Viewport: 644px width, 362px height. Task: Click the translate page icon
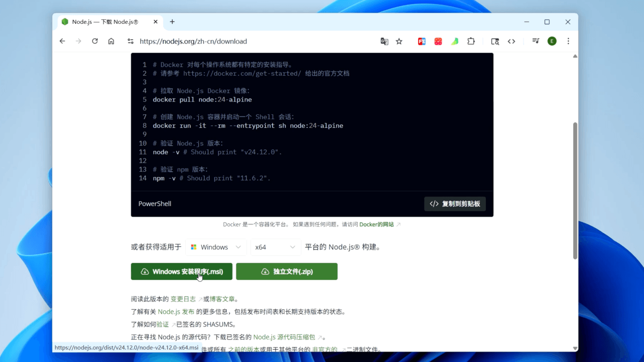pos(384,42)
